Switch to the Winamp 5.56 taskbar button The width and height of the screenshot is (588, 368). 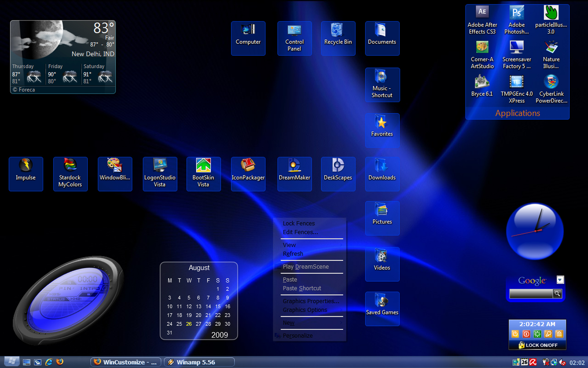pos(199,362)
